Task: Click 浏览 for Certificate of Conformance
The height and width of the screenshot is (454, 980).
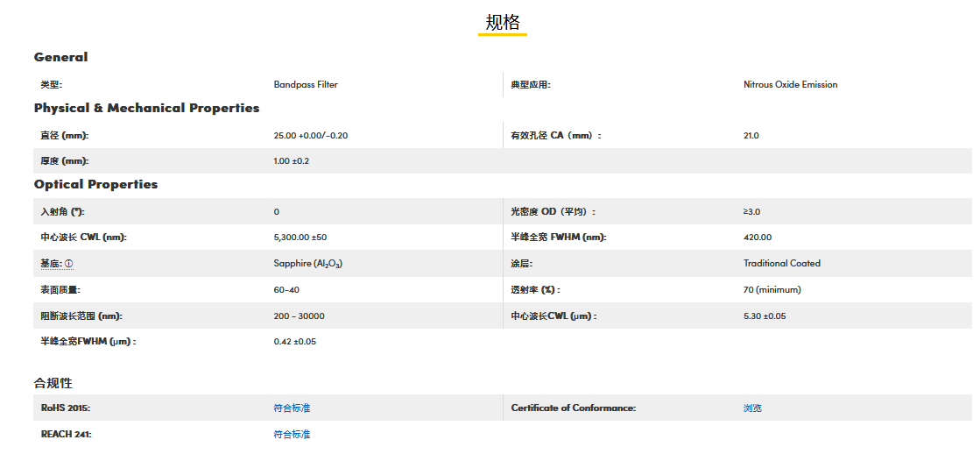Action: (x=752, y=408)
